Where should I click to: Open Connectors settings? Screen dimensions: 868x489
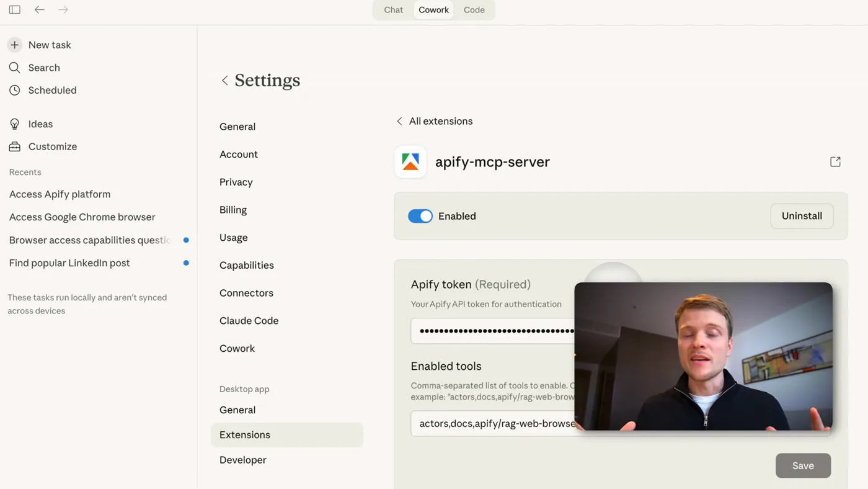pyautogui.click(x=246, y=293)
